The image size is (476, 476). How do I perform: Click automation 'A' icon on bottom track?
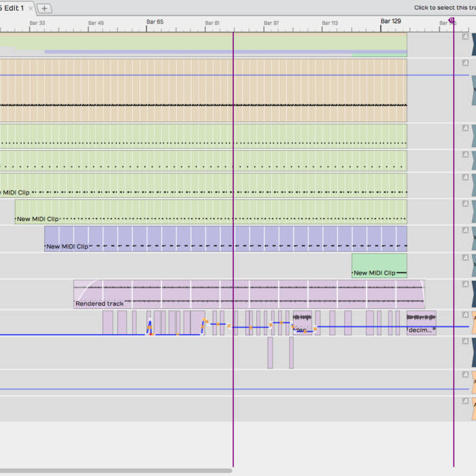(x=466, y=402)
